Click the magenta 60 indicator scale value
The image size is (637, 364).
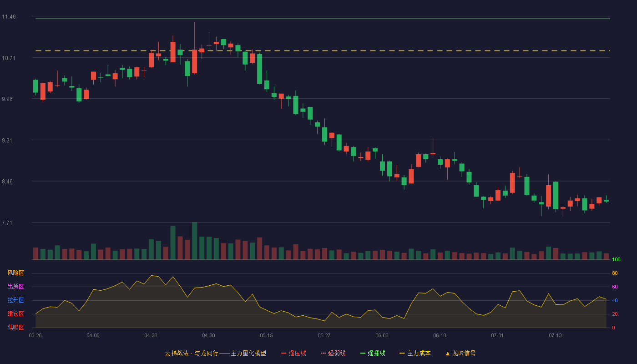tap(615, 287)
